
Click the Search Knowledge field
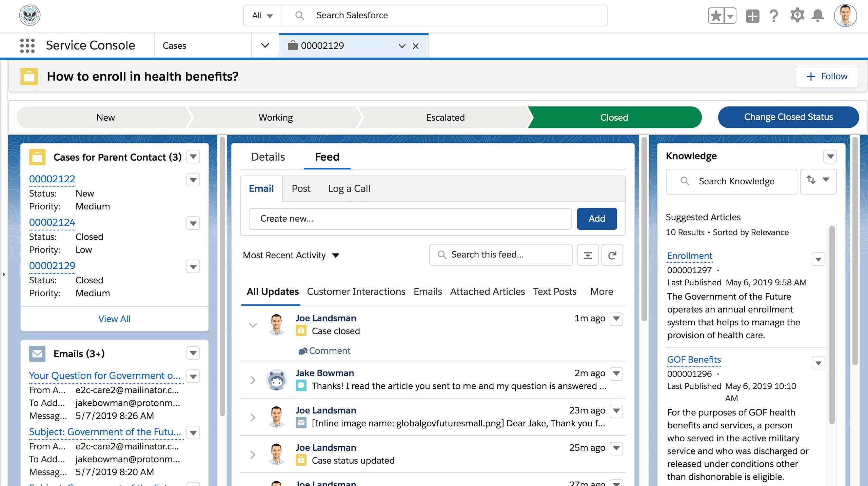731,181
